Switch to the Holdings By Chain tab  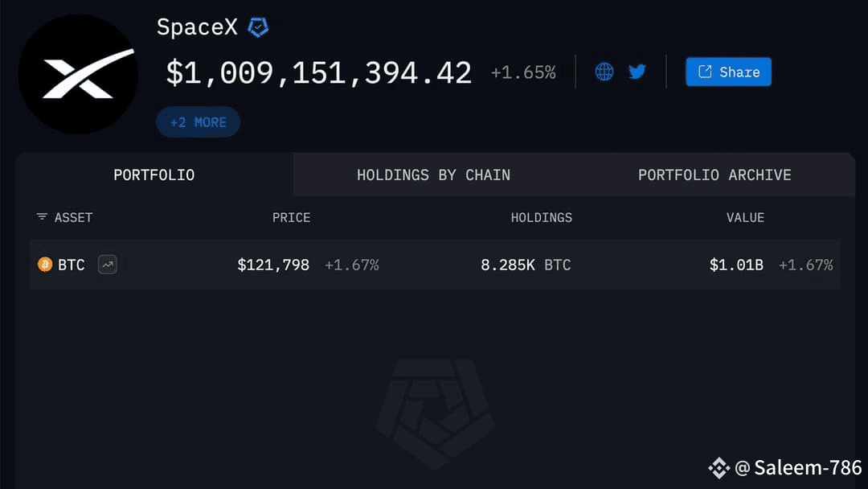tap(433, 175)
